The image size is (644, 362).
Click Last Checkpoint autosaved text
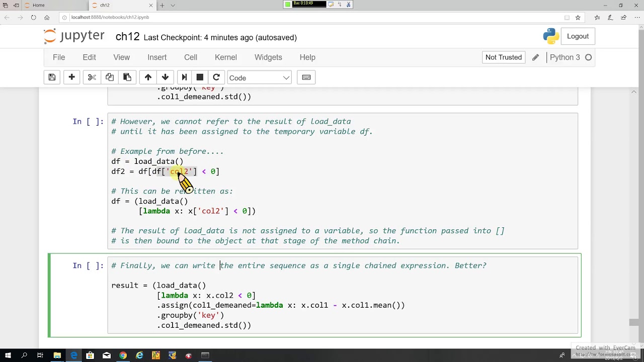coord(220,38)
